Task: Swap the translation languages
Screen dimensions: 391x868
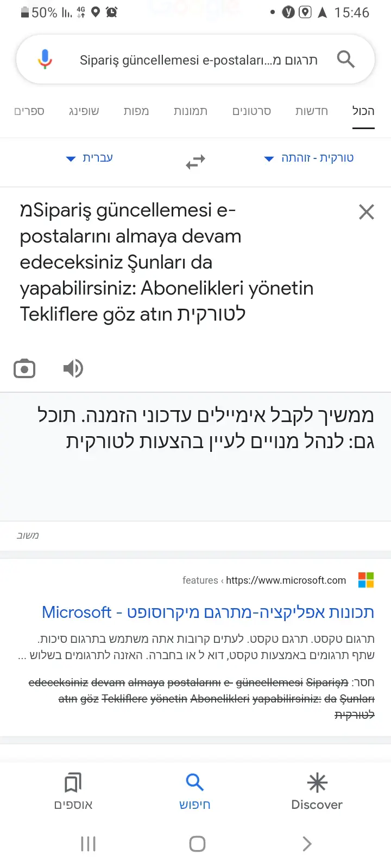Action: (x=195, y=161)
